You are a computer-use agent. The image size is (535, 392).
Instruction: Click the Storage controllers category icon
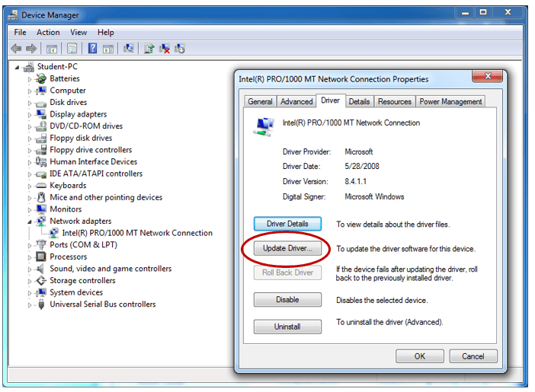click(x=41, y=281)
